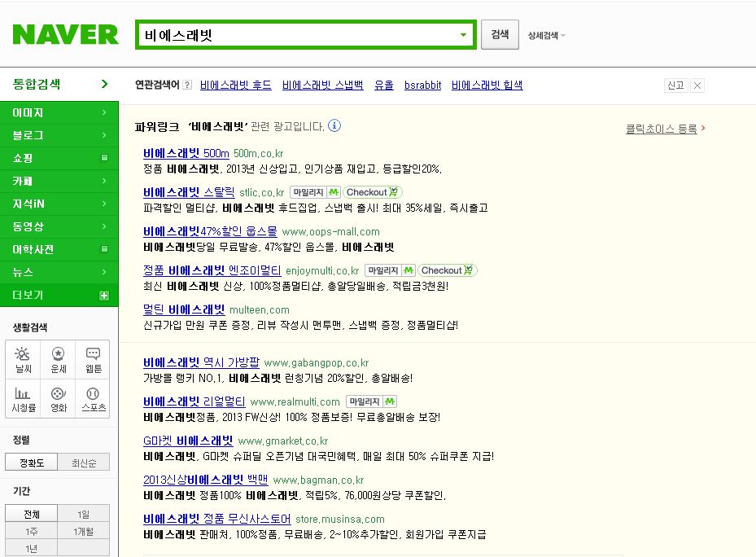The width and height of the screenshot is (756, 557).
Task: Set period filter to 1개월
Action: pos(84,531)
